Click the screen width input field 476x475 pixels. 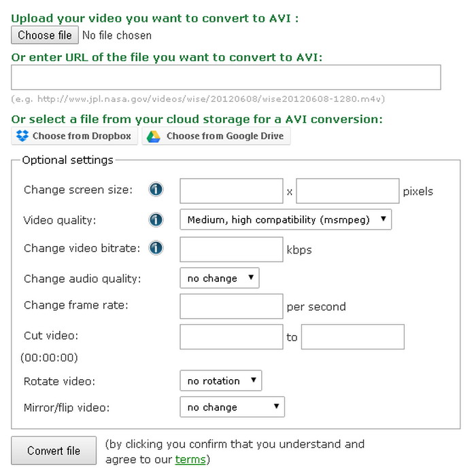[231, 191]
